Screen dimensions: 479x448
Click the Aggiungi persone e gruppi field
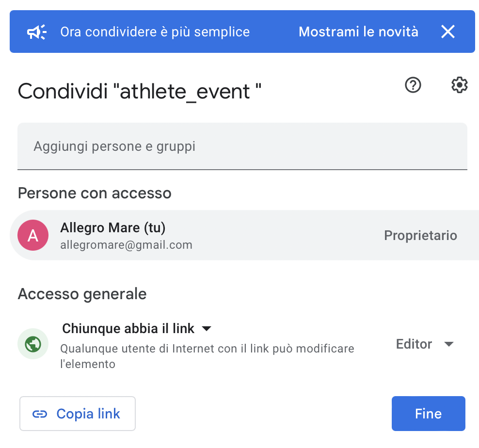pyautogui.click(x=242, y=145)
